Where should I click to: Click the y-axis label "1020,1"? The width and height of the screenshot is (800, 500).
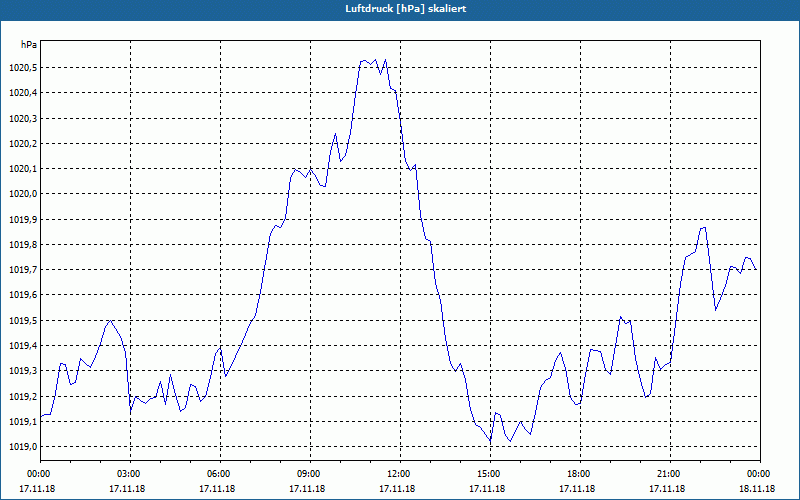(23, 169)
